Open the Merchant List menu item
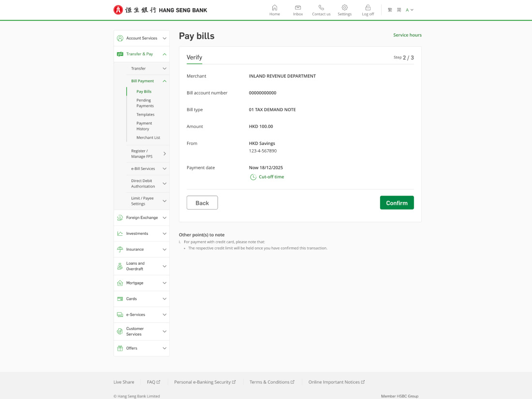Screen dimensions: 532x399 (x=148, y=138)
